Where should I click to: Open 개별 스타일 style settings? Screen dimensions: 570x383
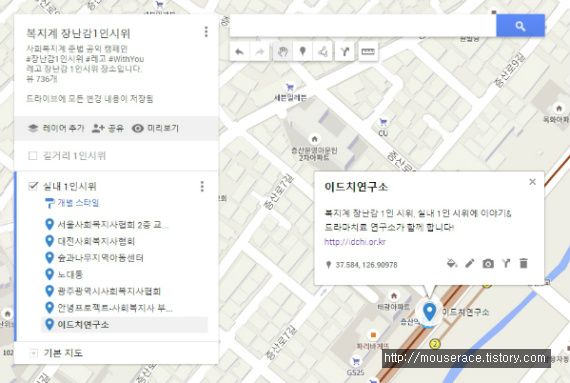tap(78, 203)
